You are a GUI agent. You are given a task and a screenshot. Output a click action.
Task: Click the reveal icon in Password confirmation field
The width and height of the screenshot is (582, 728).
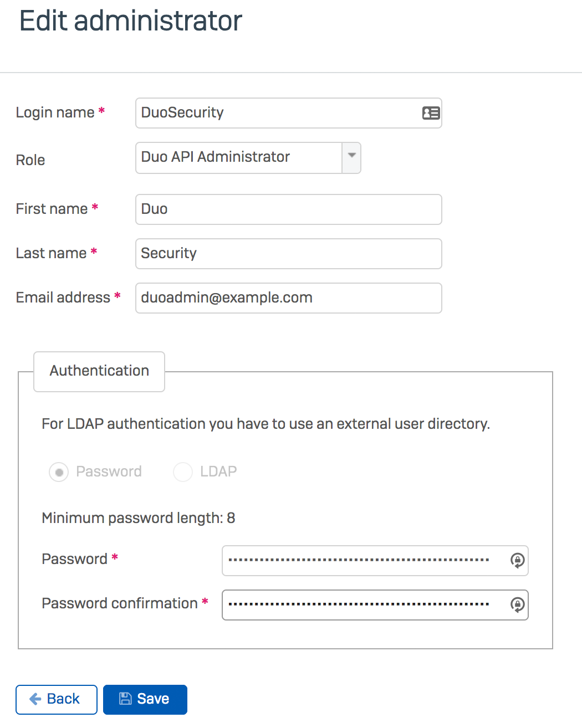tap(517, 605)
